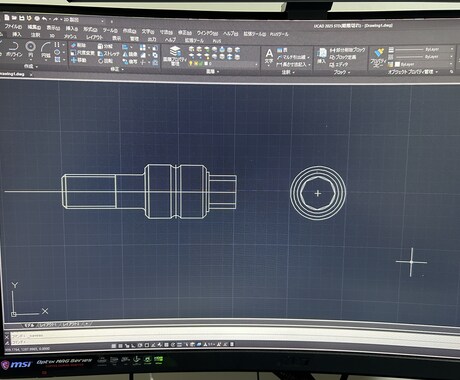This screenshot has width=460, height=380.
Task: Open the File (ファイル) menu
Action: (x=13, y=26)
